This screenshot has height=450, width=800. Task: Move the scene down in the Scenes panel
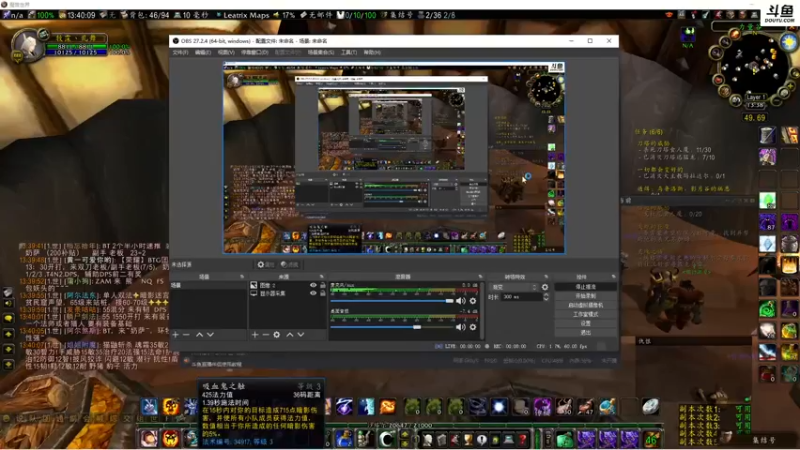[x=210, y=335]
